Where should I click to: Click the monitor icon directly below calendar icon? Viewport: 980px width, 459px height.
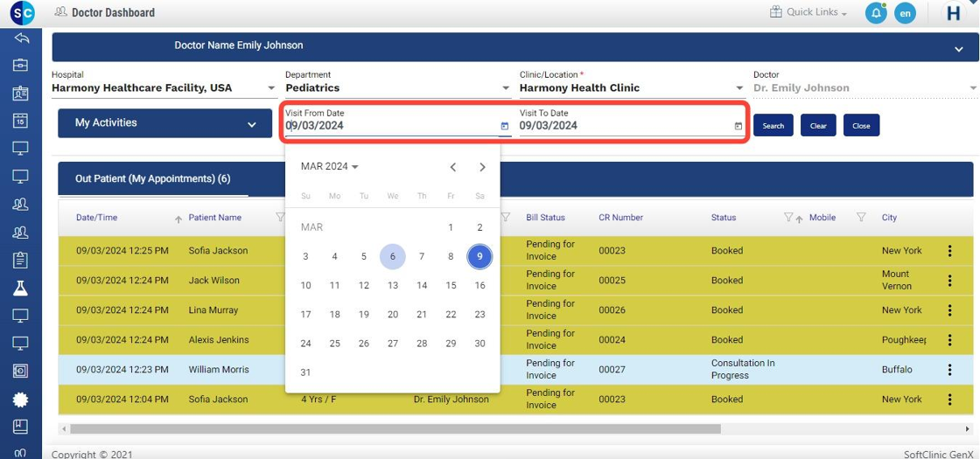pos(21,148)
